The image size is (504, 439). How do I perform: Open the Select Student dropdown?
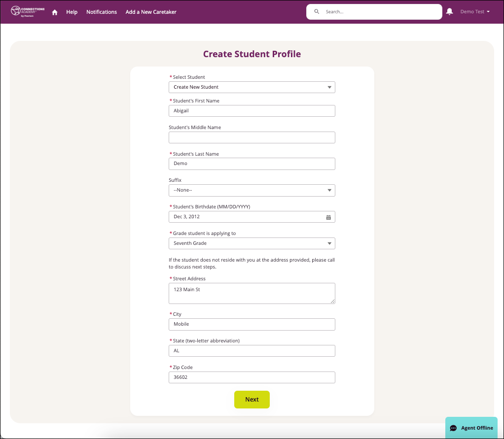[252, 87]
